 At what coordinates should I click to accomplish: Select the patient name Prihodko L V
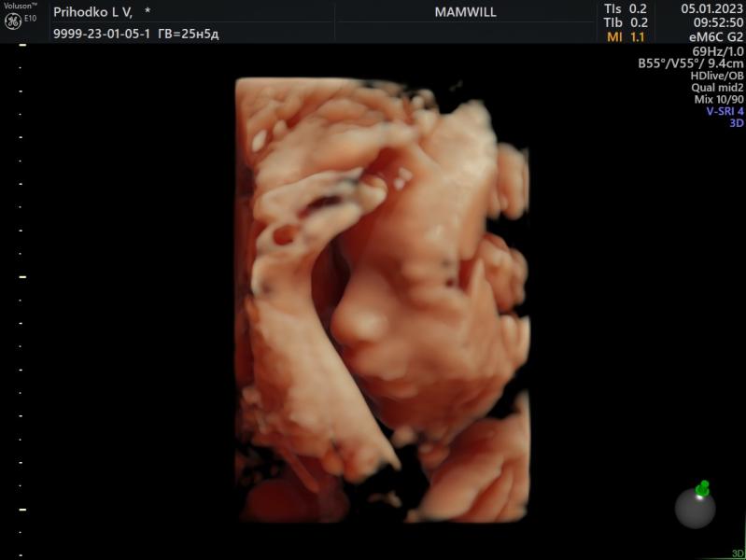coord(93,12)
